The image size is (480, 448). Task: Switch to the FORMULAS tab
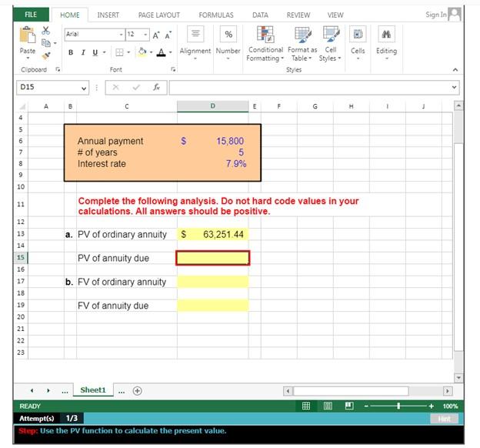[216, 15]
